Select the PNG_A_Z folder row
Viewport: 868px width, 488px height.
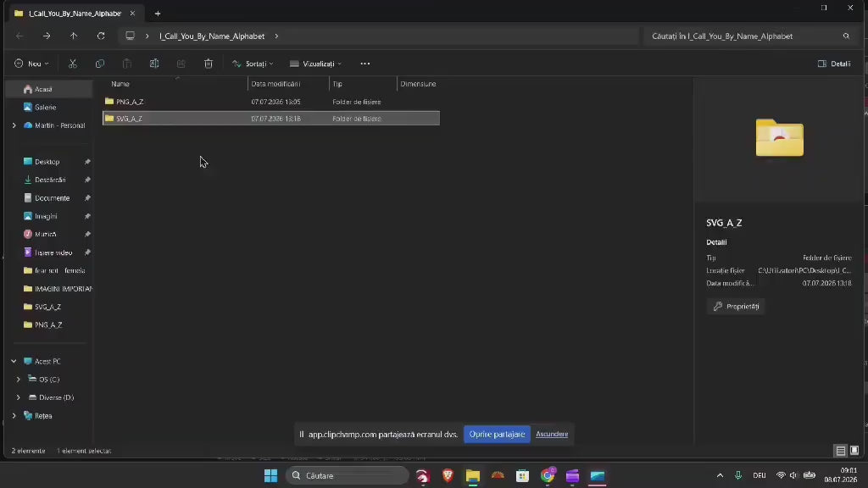point(271,102)
